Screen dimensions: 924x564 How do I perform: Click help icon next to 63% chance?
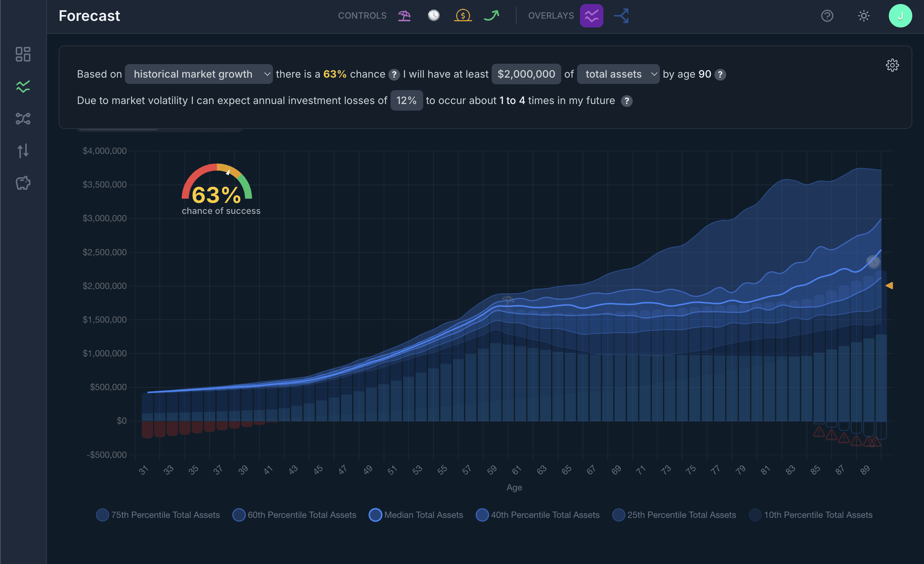pos(394,75)
